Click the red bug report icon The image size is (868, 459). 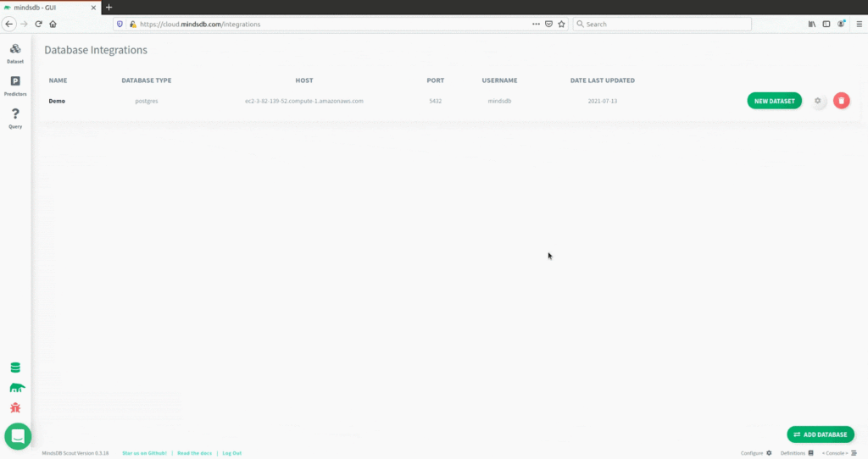pyautogui.click(x=15, y=408)
